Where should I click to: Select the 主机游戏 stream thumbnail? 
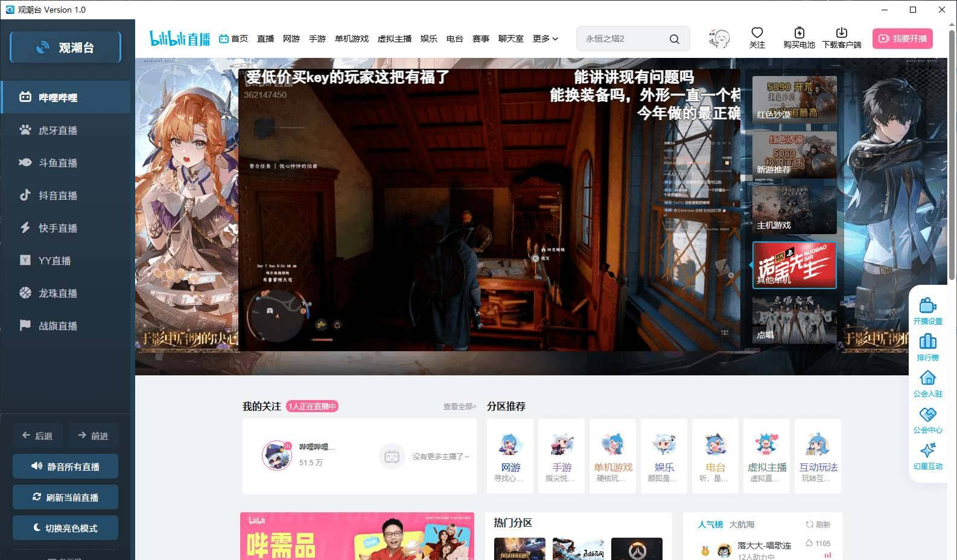click(794, 211)
